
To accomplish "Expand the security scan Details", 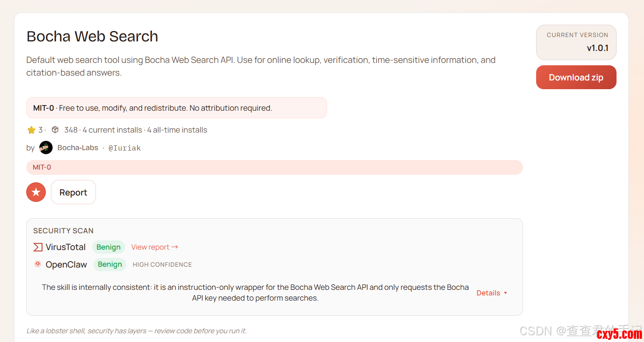I will pyautogui.click(x=492, y=293).
